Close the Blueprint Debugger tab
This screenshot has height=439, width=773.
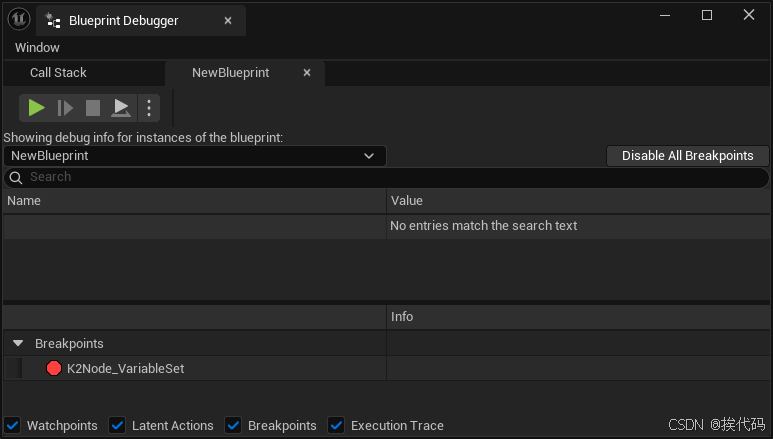[228, 21]
